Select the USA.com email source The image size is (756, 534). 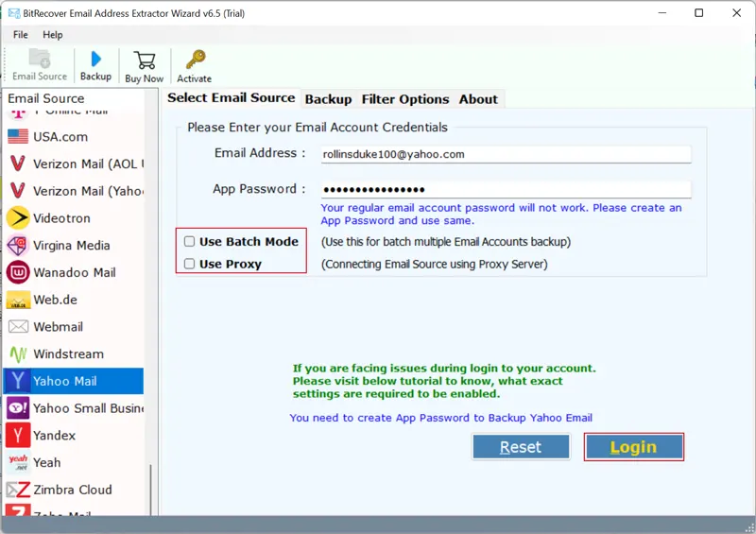(60, 137)
